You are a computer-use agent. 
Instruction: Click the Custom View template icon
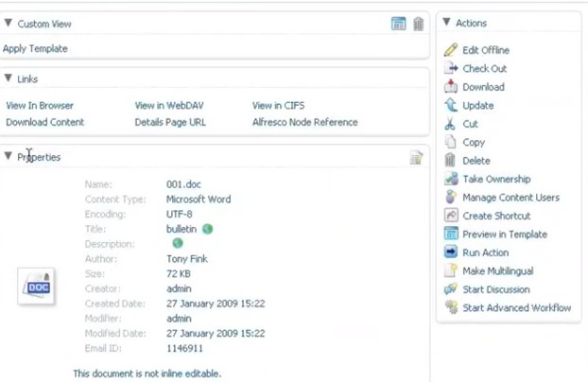click(399, 24)
